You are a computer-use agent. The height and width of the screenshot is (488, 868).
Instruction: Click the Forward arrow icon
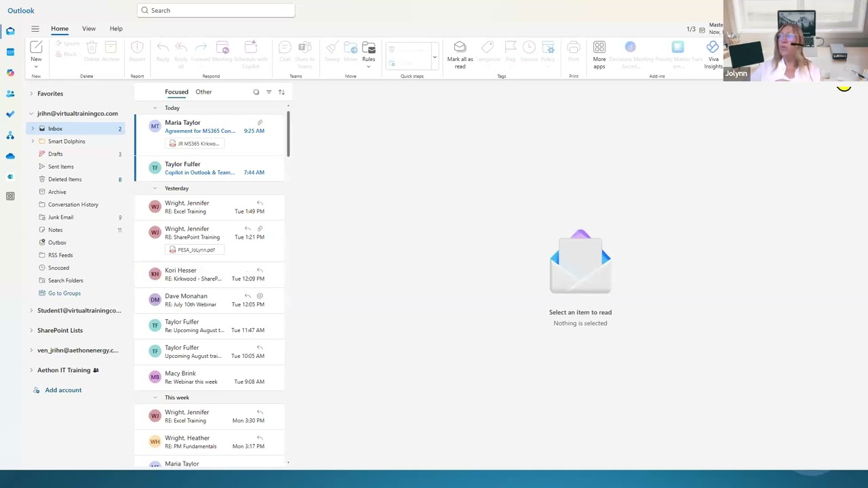(x=201, y=47)
